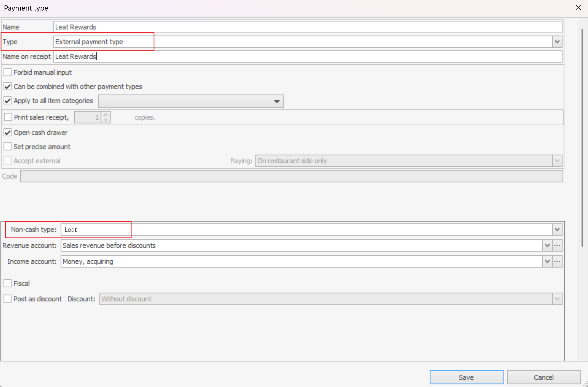Open item categories dropdown
Viewport: 588px width, 387px height.
[277, 101]
